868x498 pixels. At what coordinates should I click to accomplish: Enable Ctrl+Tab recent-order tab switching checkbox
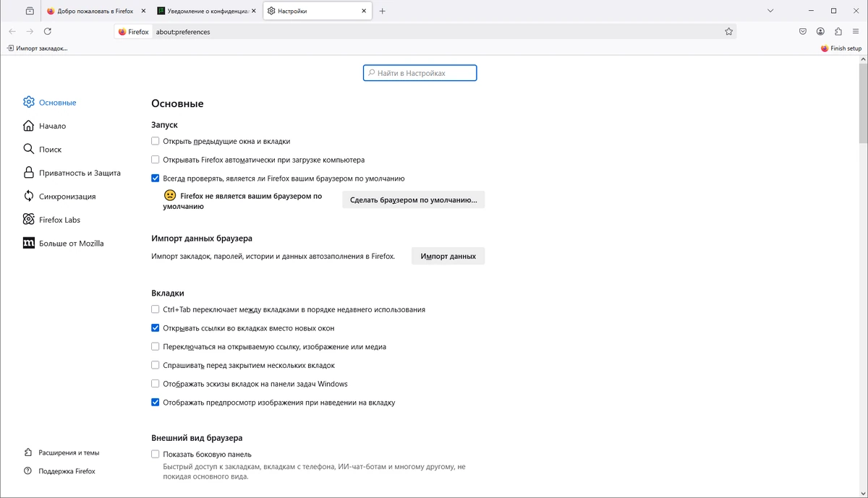click(x=156, y=309)
